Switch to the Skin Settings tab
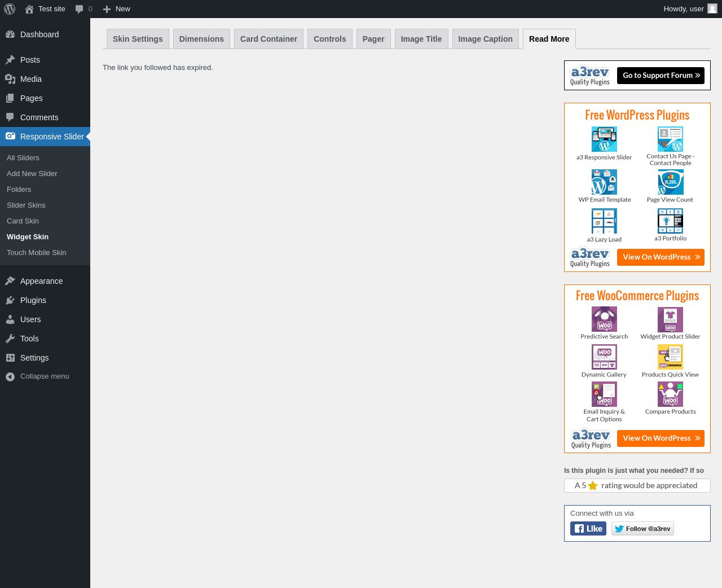Screen dimensions: 722x588 (x=138, y=39)
